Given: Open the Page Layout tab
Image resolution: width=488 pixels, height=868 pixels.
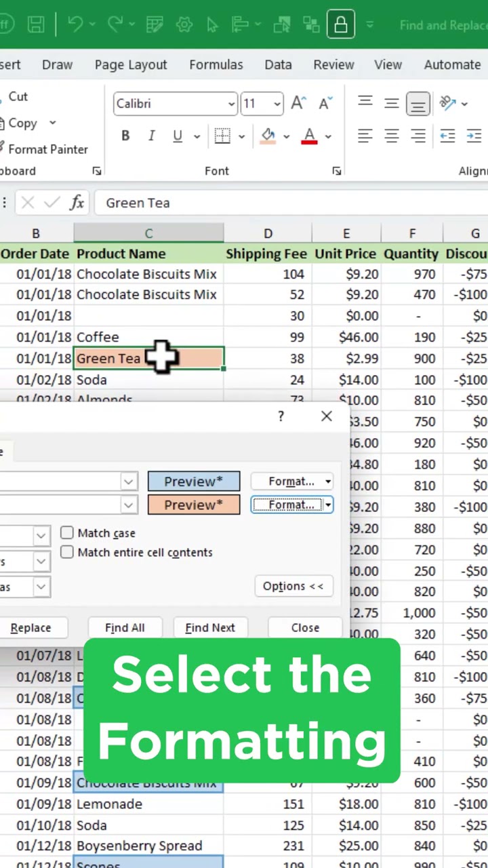Looking at the screenshot, I should (131, 64).
